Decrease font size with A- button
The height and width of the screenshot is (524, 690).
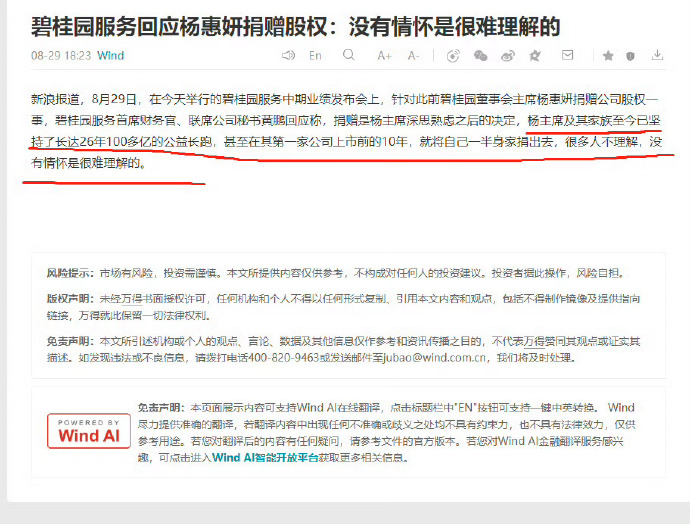click(x=413, y=55)
